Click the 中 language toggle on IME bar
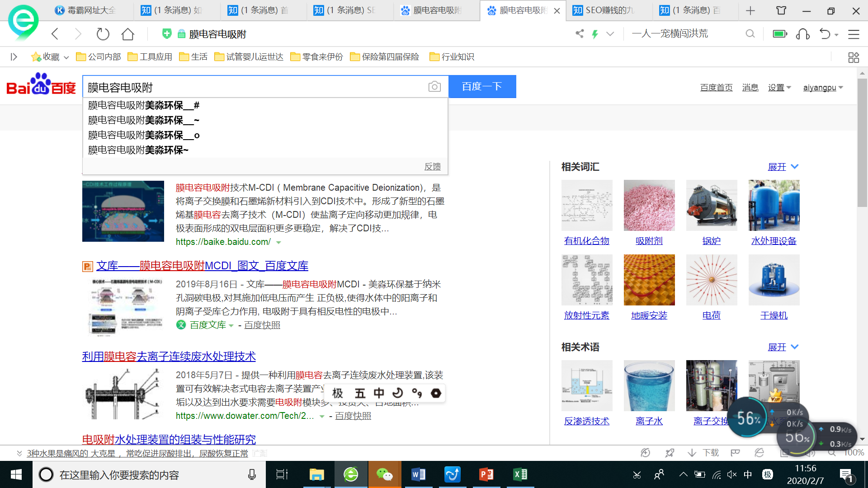This screenshot has width=868, height=488. point(378,393)
